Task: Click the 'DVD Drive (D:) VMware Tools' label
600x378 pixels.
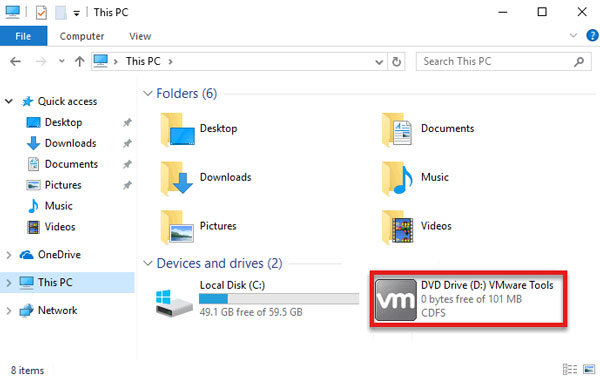Action: point(487,285)
